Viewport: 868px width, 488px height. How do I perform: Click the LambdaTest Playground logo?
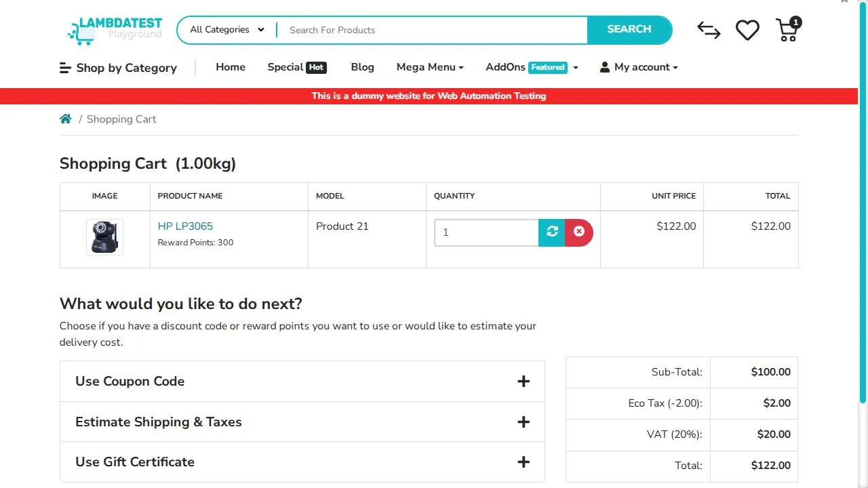(x=115, y=30)
